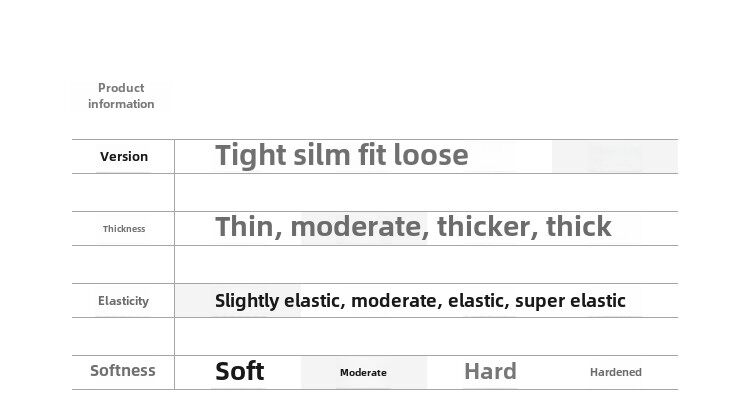This screenshot has width=750, height=420.
Task: Pick the Hard softness option
Action: 490,372
